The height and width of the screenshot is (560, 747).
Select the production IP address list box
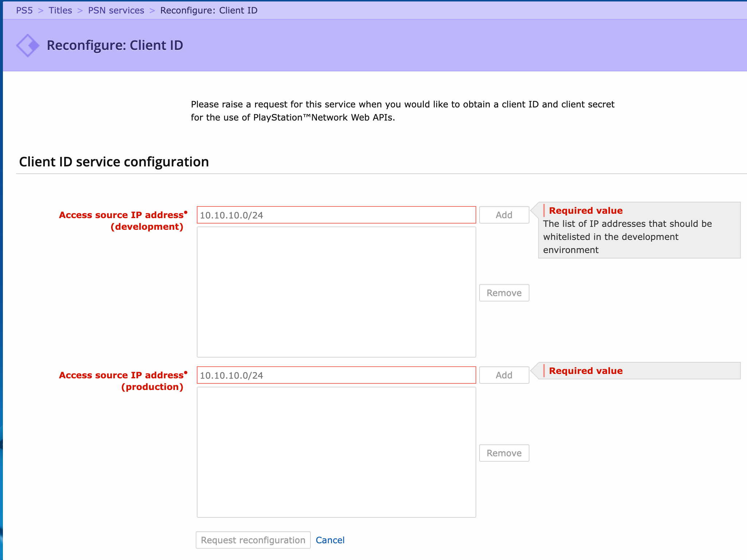tap(336, 452)
